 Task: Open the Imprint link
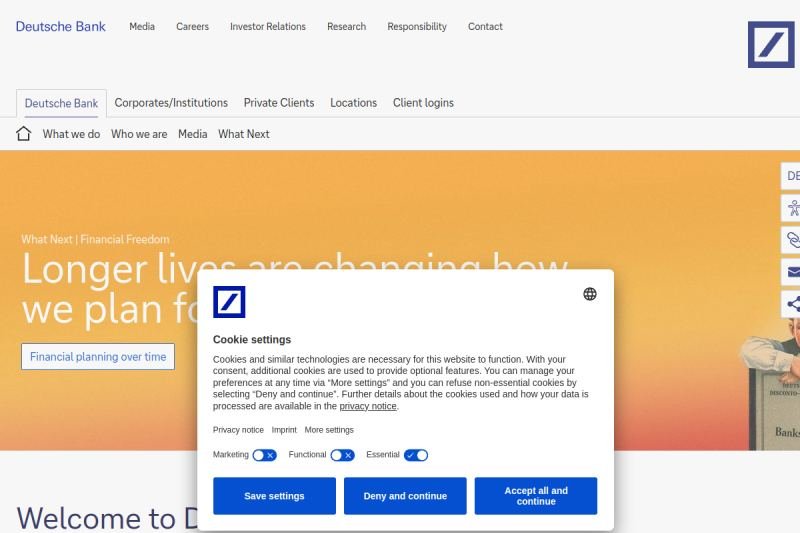284,430
